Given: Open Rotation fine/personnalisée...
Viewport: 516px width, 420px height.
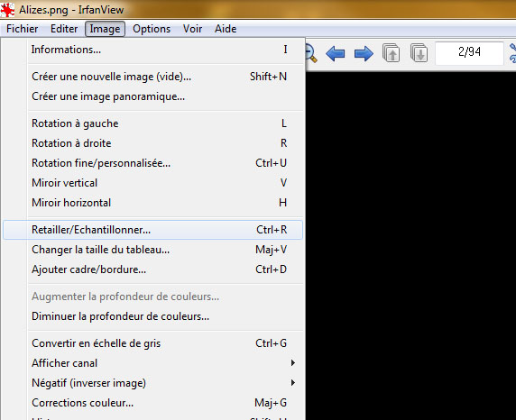Looking at the screenshot, I should point(152,163).
